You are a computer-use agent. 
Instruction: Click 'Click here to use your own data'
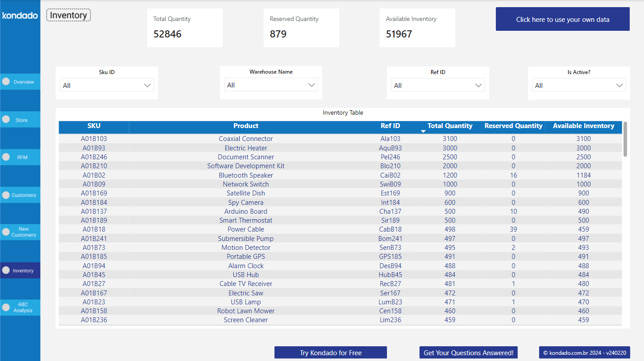tap(562, 19)
